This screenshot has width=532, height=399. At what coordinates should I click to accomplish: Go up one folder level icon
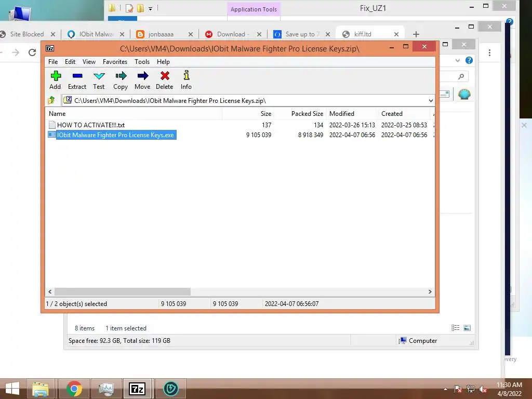tap(51, 100)
